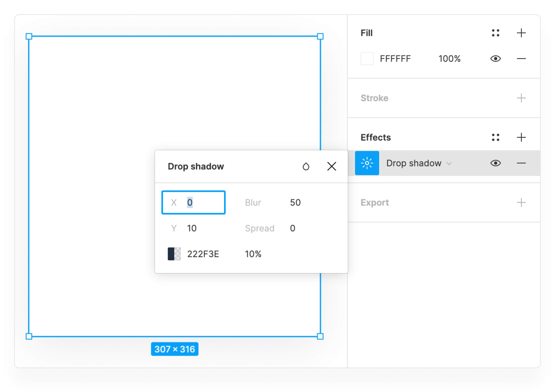Click the shadow opacity 10% field

(x=253, y=254)
